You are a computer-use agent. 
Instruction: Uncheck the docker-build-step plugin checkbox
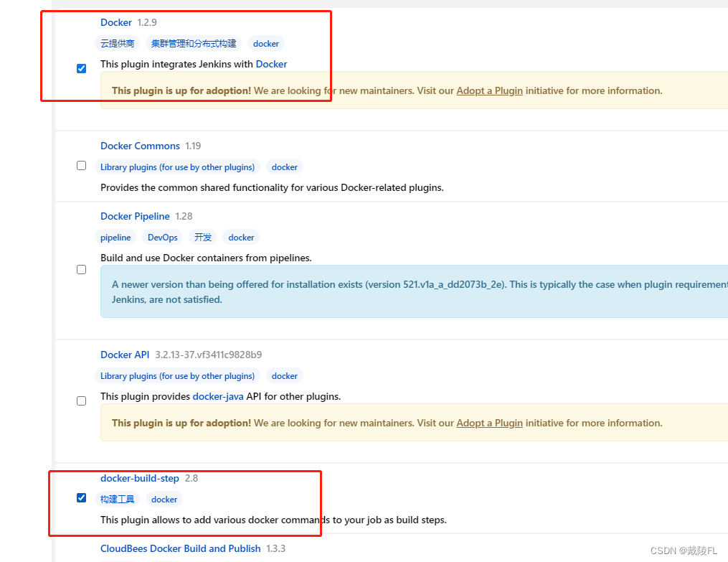point(81,498)
